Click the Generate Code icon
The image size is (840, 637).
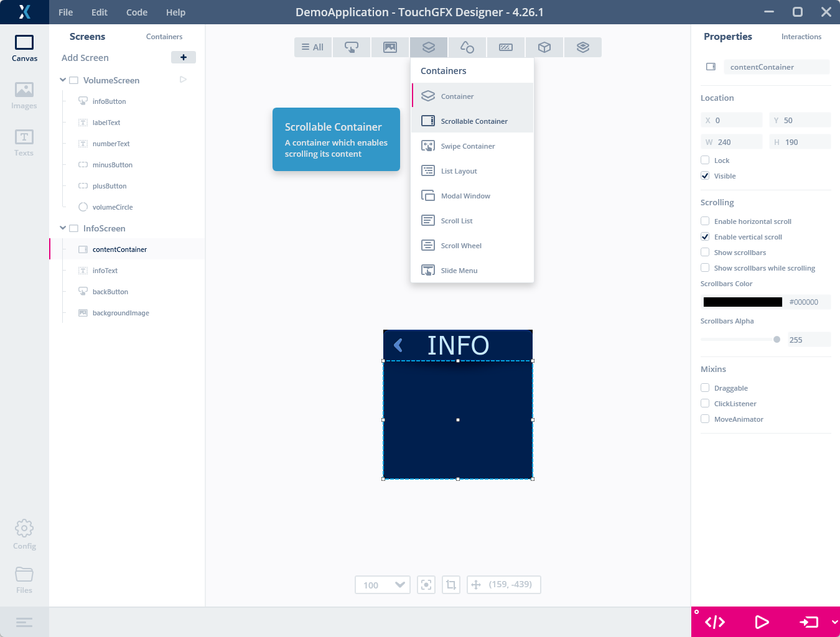715,622
